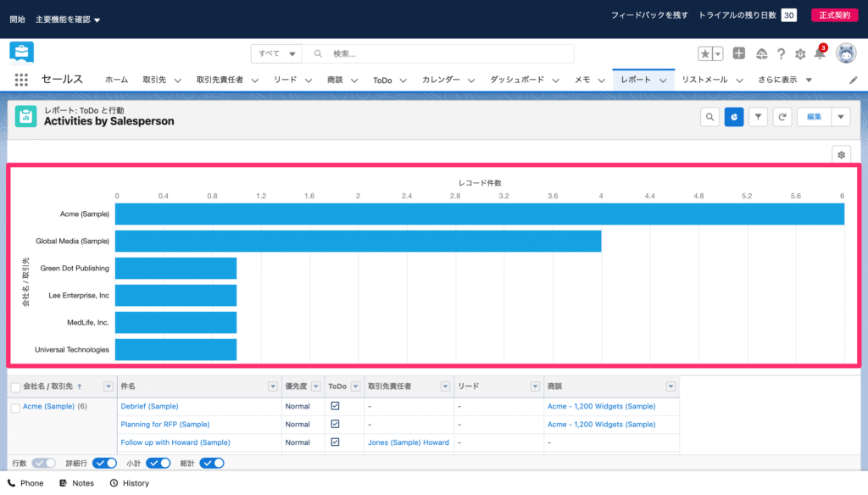The height and width of the screenshot is (495, 868).
Task: Click ToDo checkbox in Follow up with Howard row
Action: (335, 442)
